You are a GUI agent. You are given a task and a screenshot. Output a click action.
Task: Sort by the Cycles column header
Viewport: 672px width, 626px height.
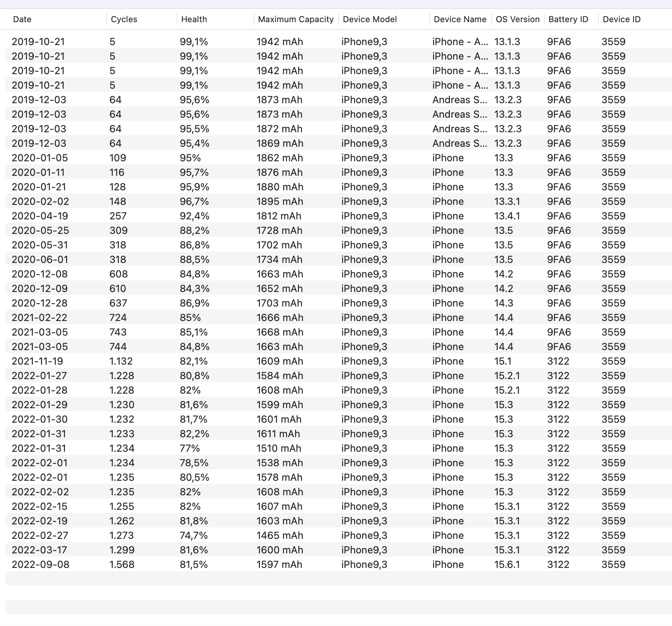coord(124,19)
